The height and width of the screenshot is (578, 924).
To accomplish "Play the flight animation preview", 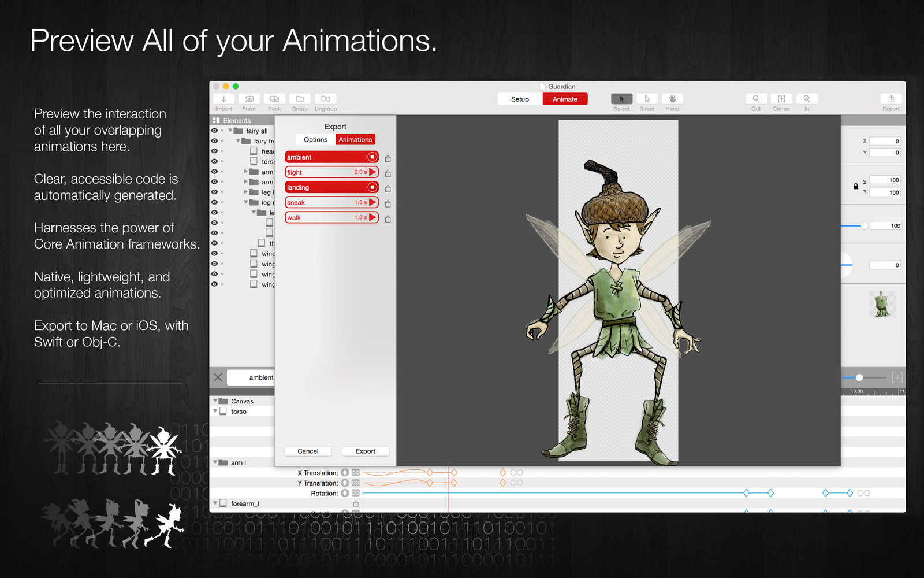I will (373, 172).
